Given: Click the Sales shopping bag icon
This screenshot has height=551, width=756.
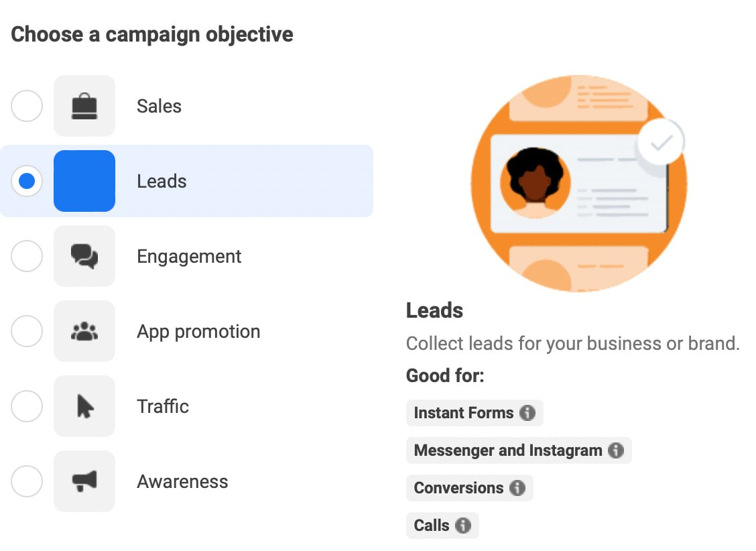Looking at the screenshot, I should [x=84, y=106].
